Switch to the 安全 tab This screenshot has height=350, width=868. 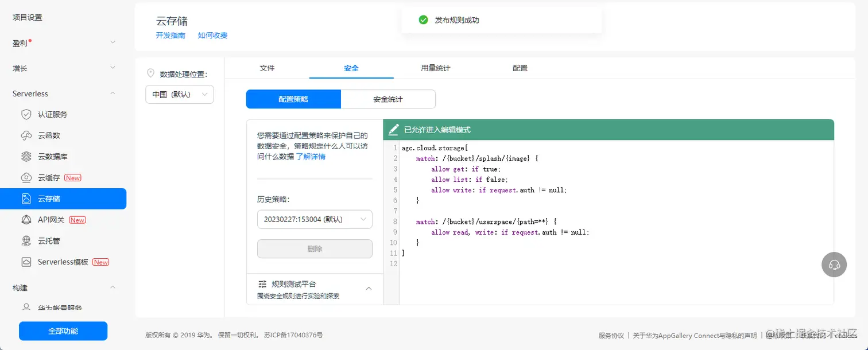(351, 68)
